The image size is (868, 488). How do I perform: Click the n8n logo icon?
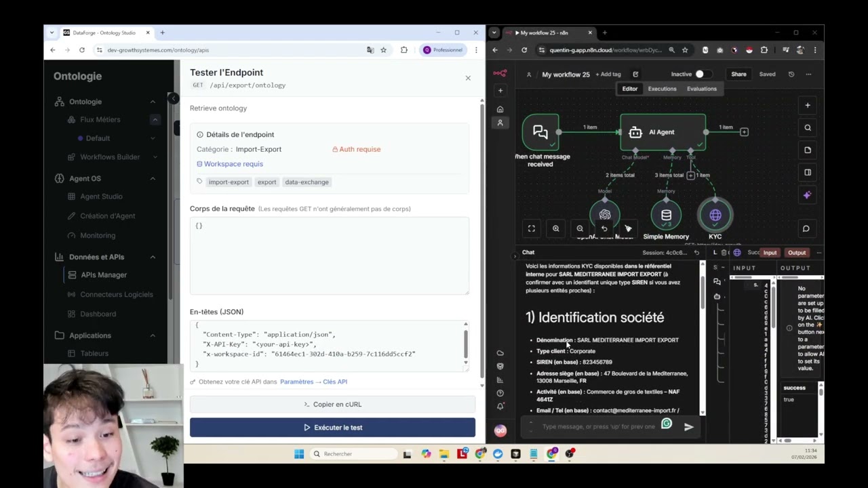pos(500,74)
